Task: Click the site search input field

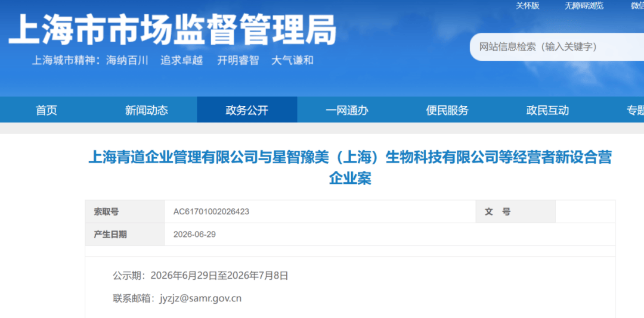Action: point(557,47)
